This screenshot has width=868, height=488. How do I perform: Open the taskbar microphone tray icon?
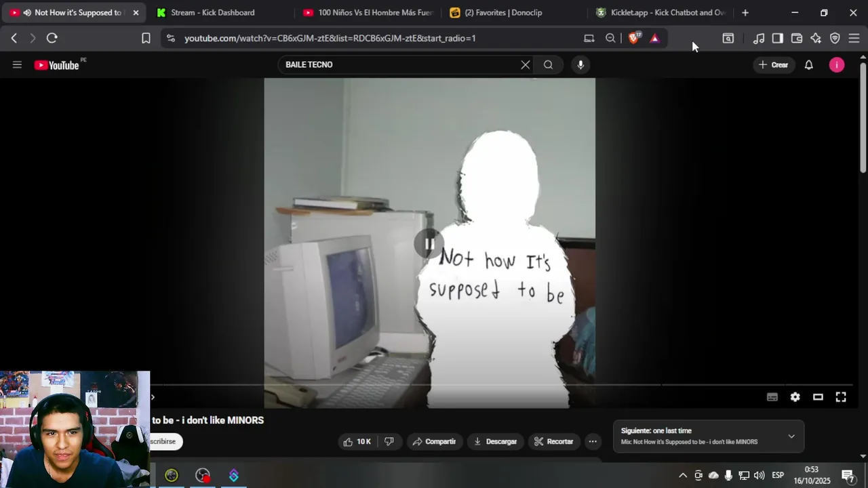click(x=728, y=475)
